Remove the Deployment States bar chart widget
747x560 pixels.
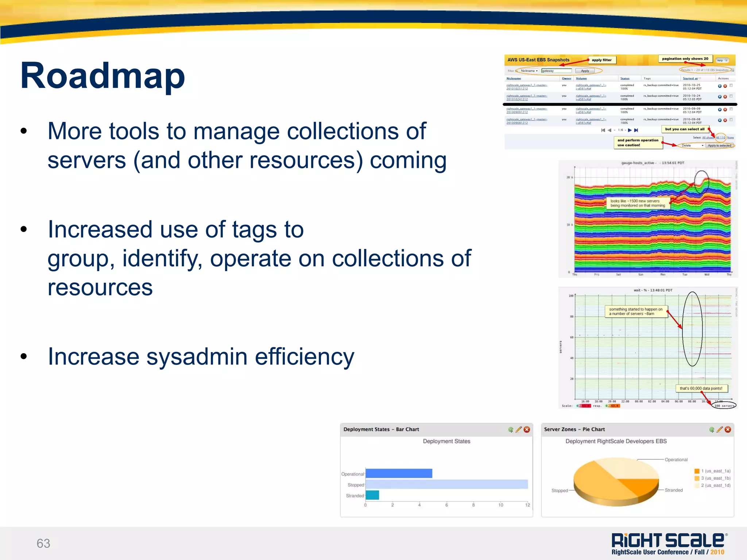click(x=527, y=430)
